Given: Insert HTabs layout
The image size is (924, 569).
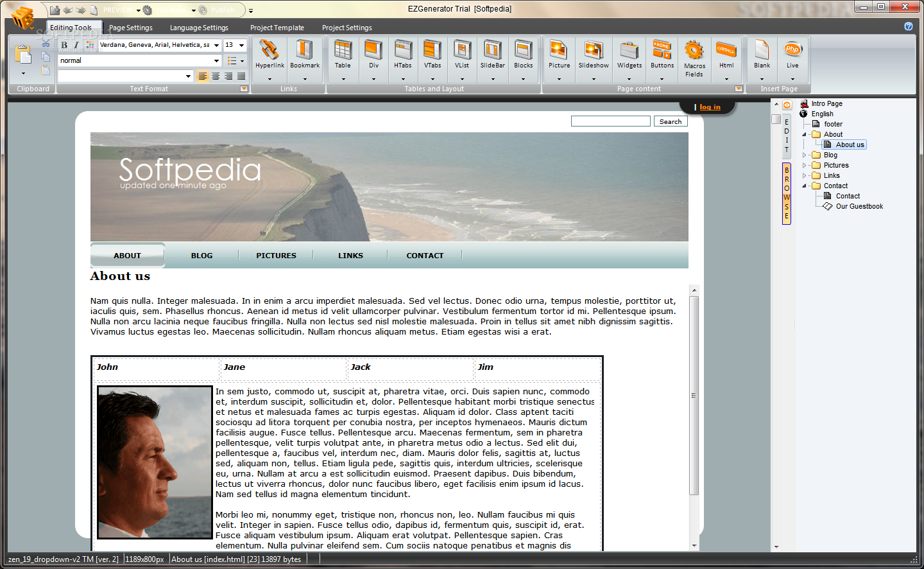Looking at the screenshot, I should (403, 60).
